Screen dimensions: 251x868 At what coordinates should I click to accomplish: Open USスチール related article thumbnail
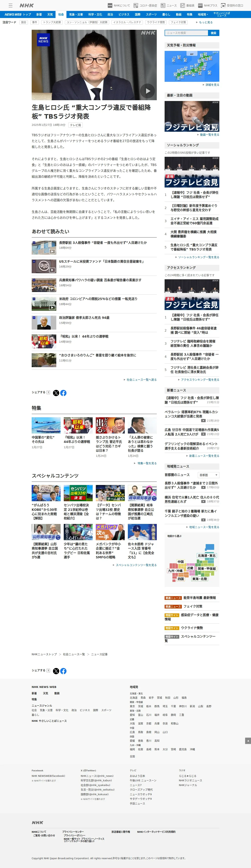(44, 266)
